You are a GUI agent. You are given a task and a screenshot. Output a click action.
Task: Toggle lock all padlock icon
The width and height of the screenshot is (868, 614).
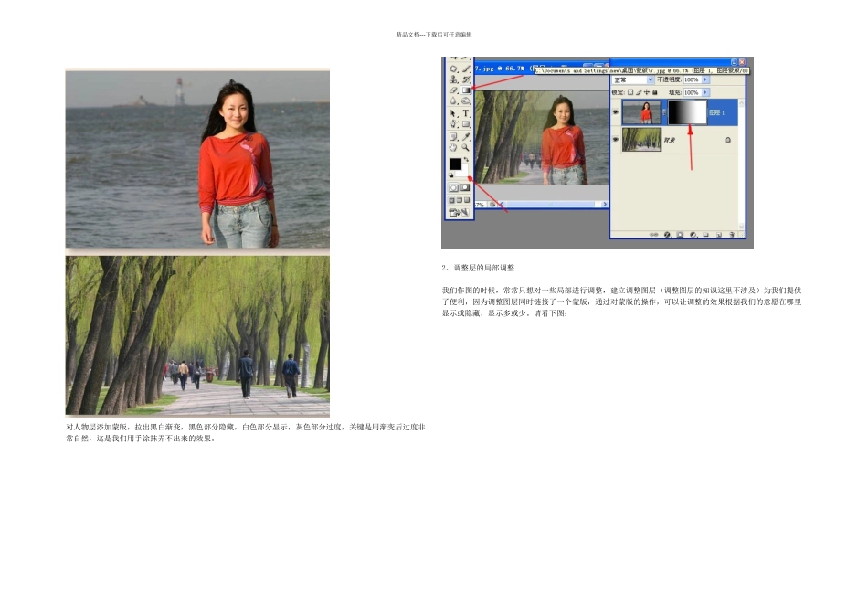[655, 92]
